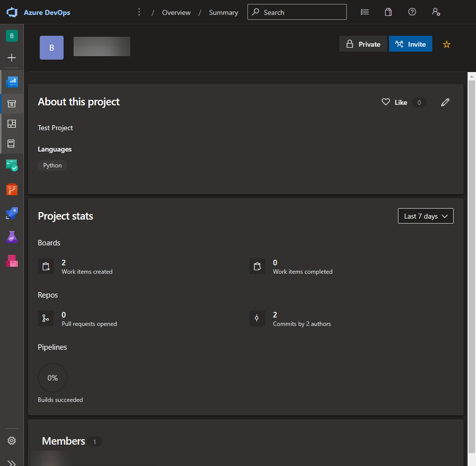Screen dimensions: 476x466
Task: Click the large B project avatar
Action: 52,48
